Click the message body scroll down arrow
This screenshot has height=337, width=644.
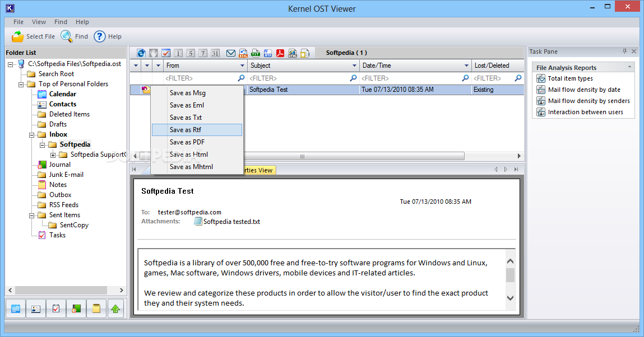510,298
